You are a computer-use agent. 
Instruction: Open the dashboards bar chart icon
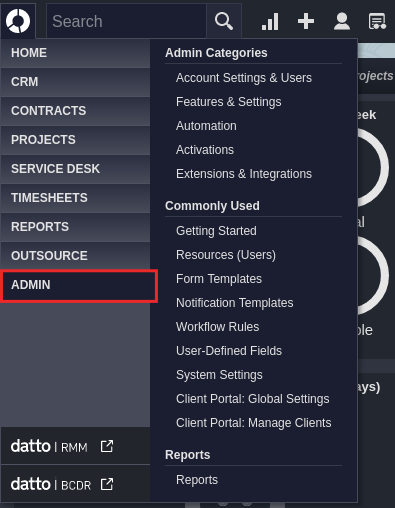270,21
